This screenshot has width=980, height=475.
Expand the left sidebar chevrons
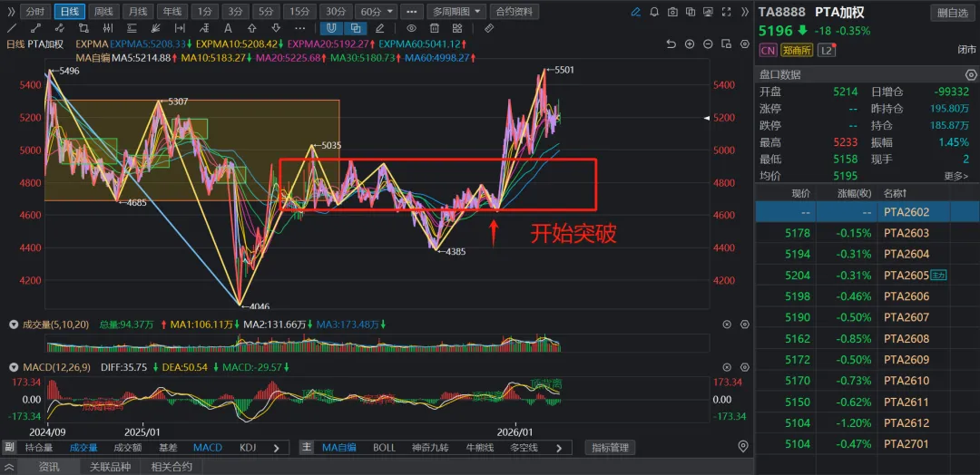[11, 11]
